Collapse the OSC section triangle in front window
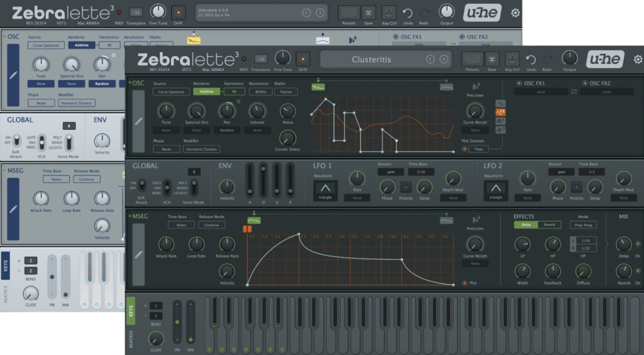The image size is (644, 355). click(x=130, y=83)
